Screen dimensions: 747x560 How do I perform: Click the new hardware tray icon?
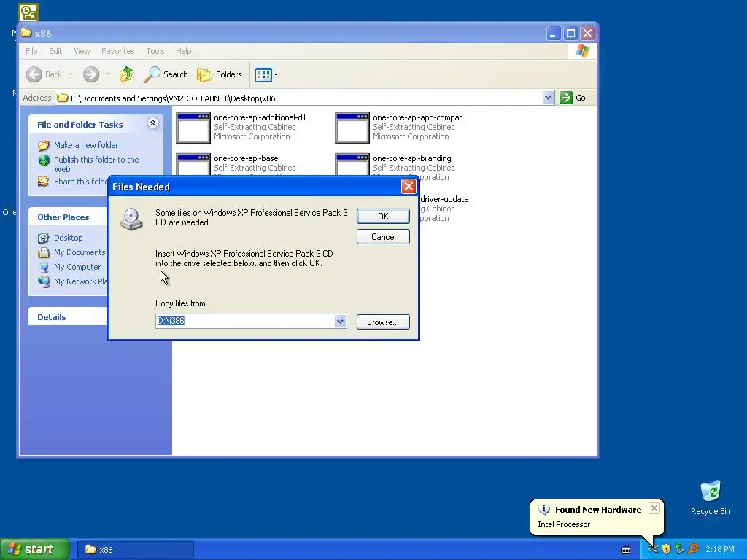653,549
